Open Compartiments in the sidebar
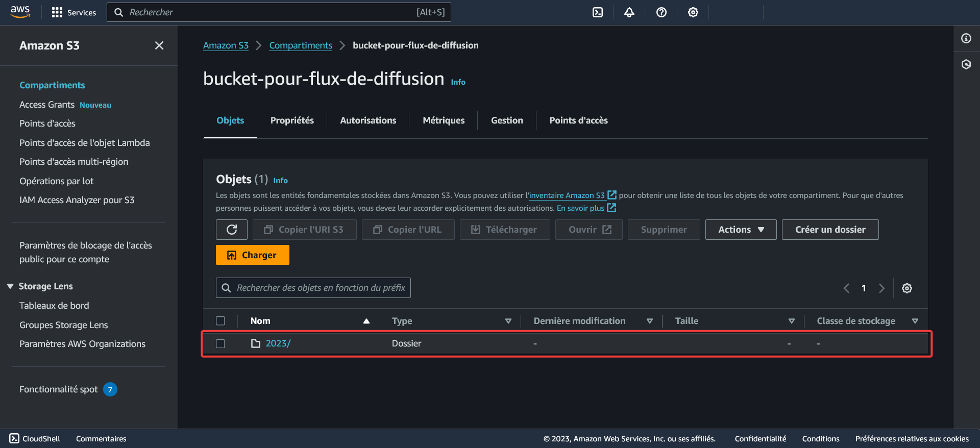980x448 pixels. click(x=52, y=85)
